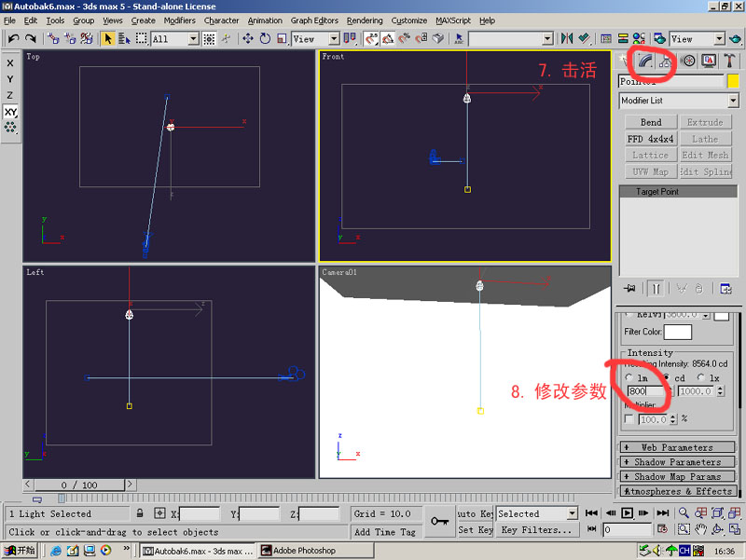746x560 pixels.
Task: Activate the Select Object arrow tool
Action: pyautogui.click(x=108, y=38)
